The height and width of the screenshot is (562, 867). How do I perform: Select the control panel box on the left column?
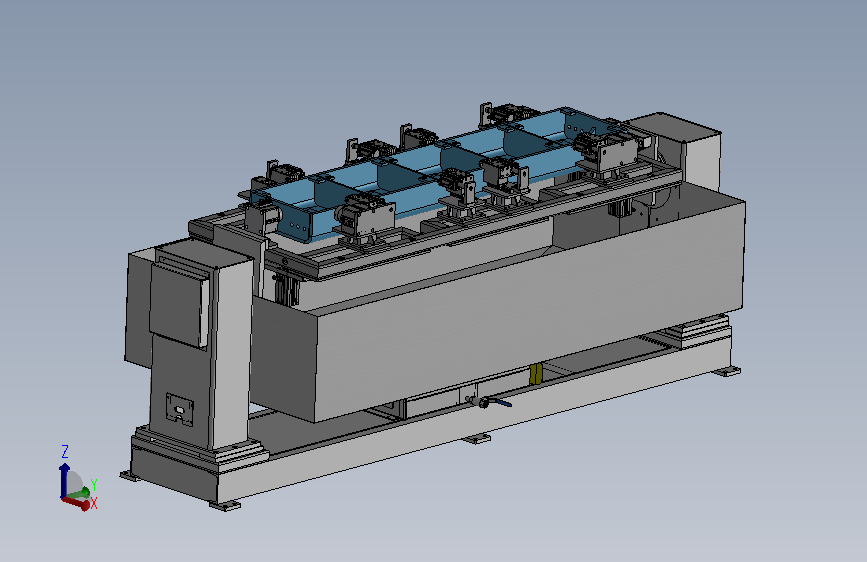178,304
